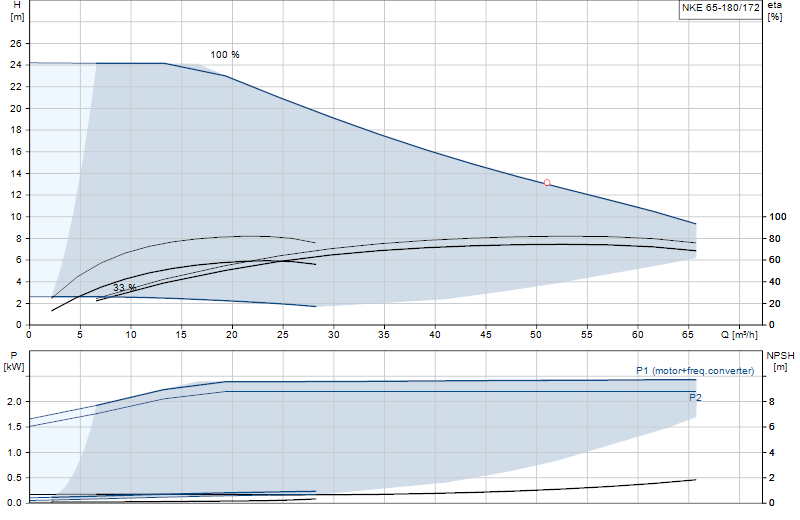The height and width of the screenshot is (520, 800).
Task: Click the 55 tick on the Q axis
Action: click(x=587, y=335)
